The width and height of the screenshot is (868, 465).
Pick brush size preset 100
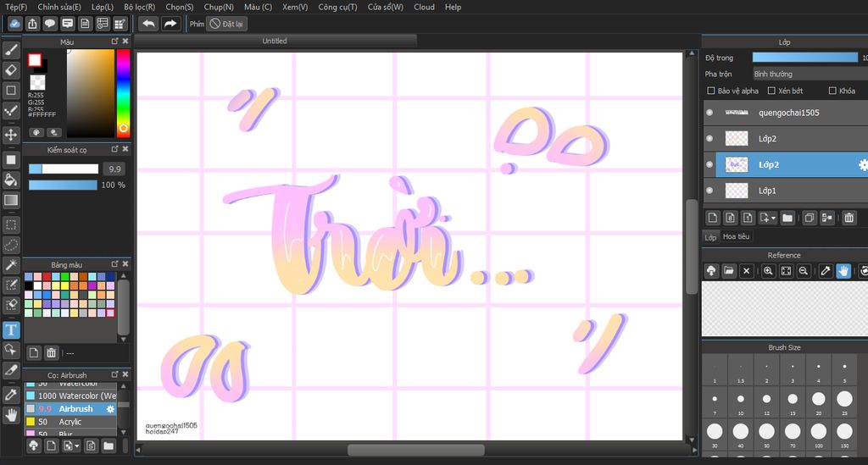point(819,434)
